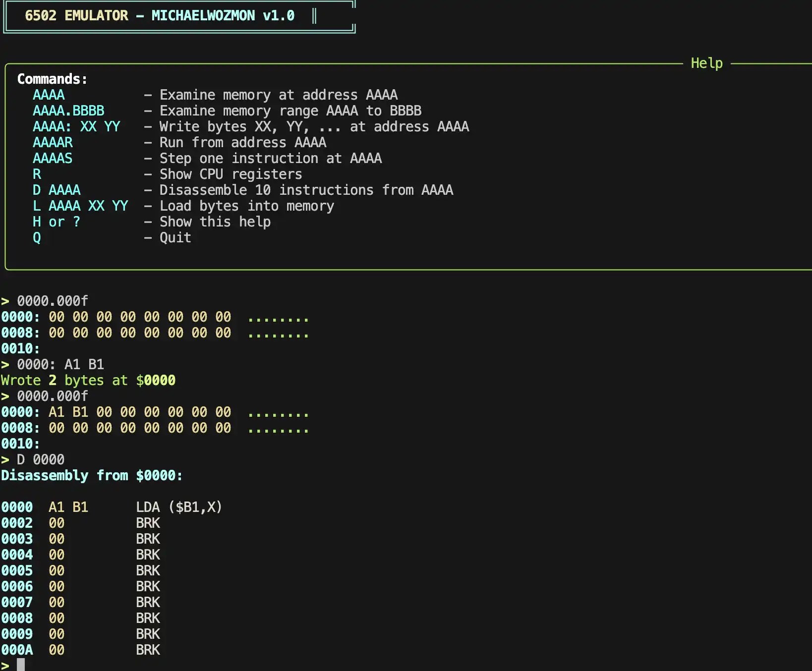Click the L AAAA XX YY load command
The width and height of the screenshot is (812, 671).
(x=80, y=206)
